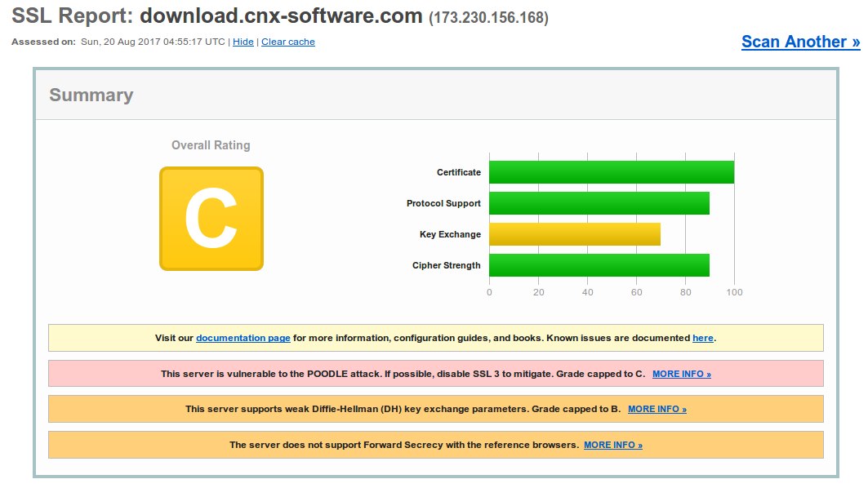This screenshot has height=488, width=868.
Task: Click the green Cipher Strength score bar
Action: 599,265
